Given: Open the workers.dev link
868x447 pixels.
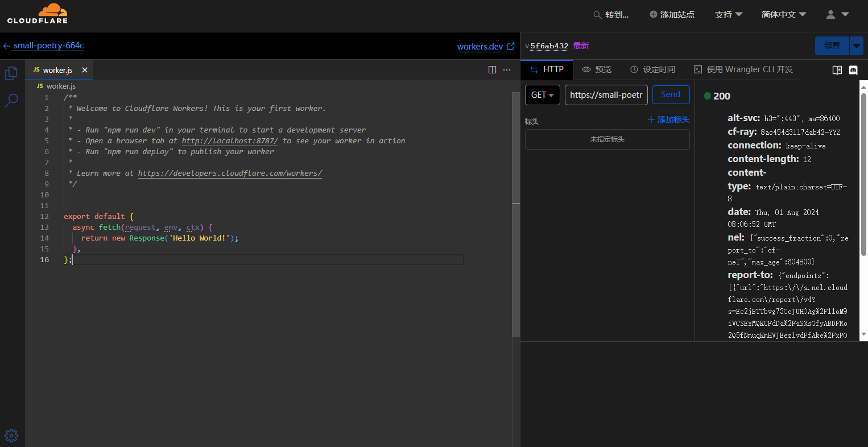Looking at the screenshot, I should coord(480,47).
